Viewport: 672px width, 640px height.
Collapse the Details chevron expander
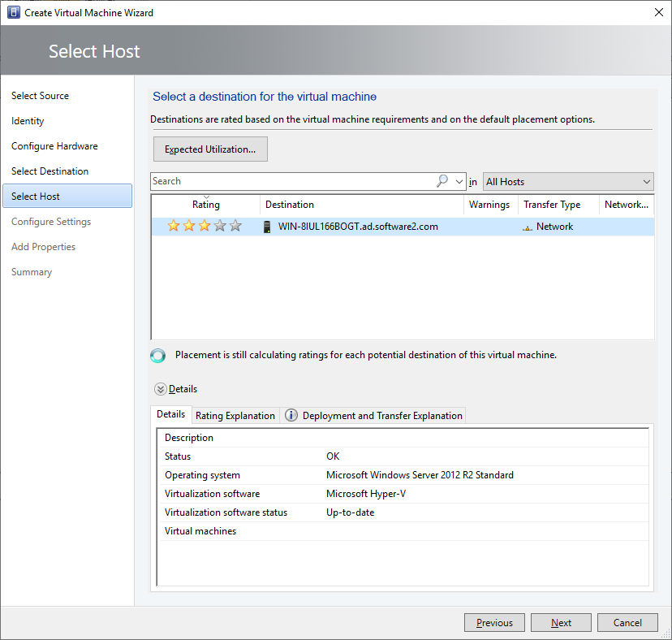tap(161, 389)
